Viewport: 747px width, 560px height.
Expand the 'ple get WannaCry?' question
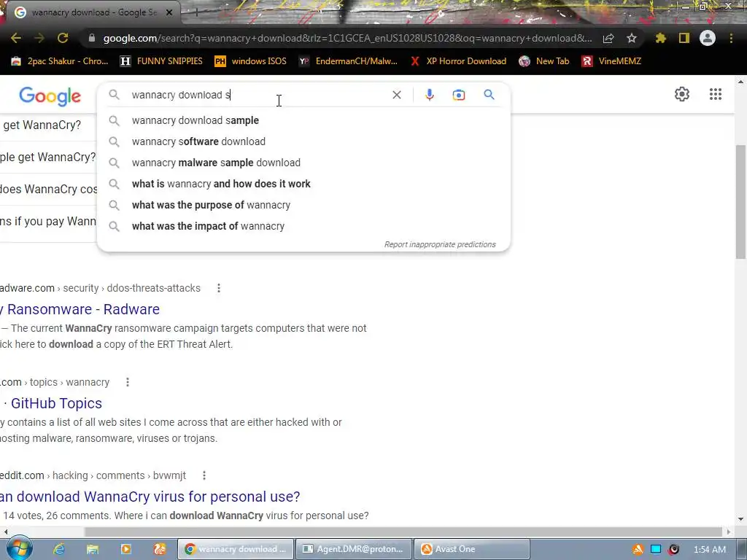(x=47, y=157)
